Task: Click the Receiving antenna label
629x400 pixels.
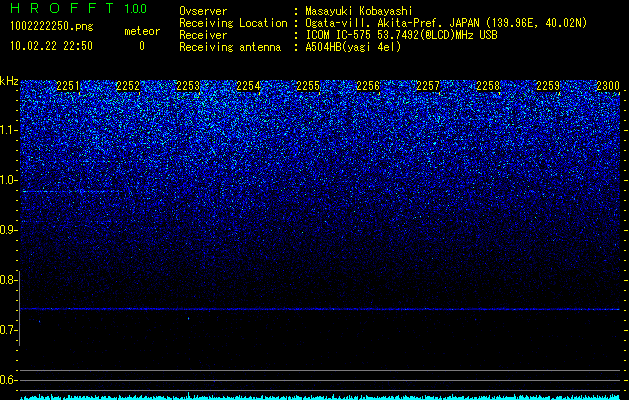Action: (x=230, y=47)
